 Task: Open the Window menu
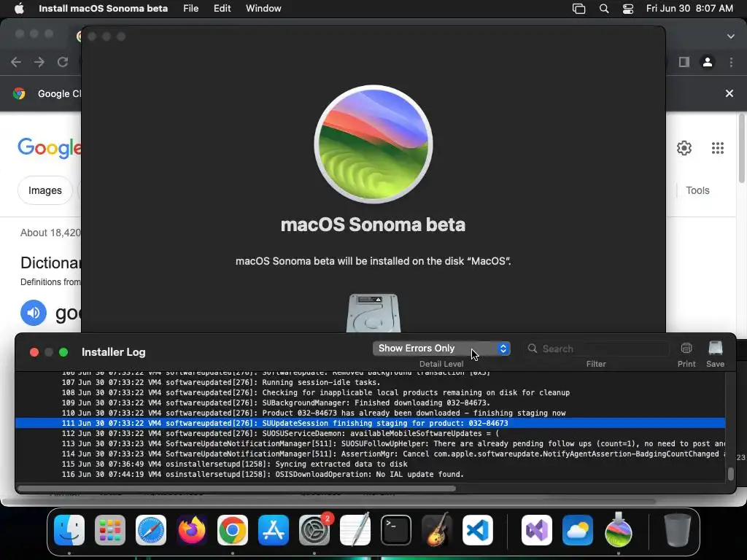(263, 9)
